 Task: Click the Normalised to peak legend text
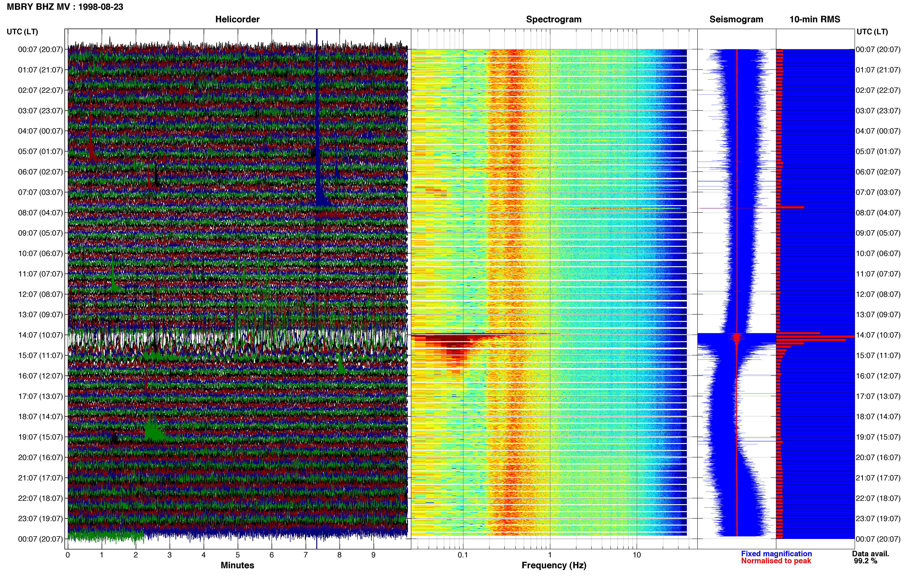pyautogui.click(x=776, y=561)
